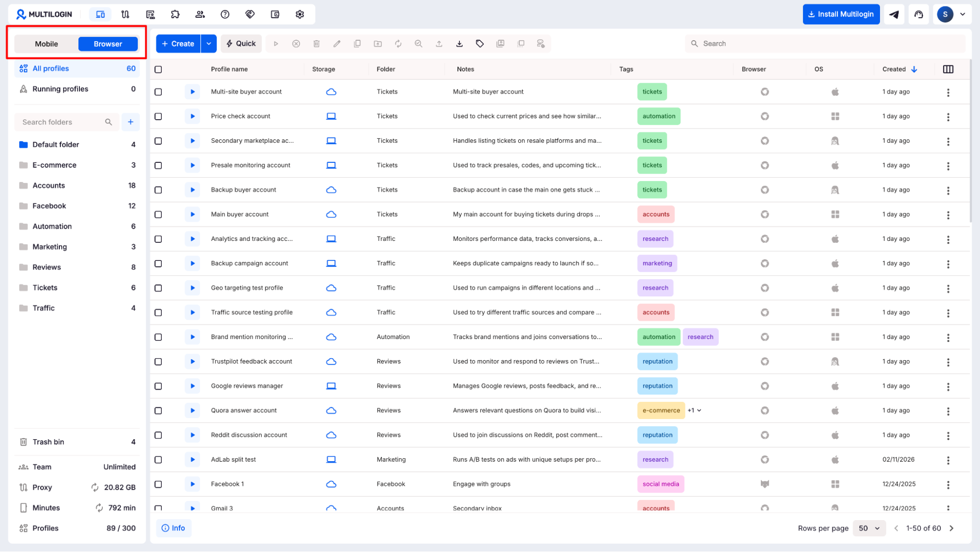Image resolution: width=980 pixels, height=552 pixels.
Task: Click the Install Multilogin button
Action: (841, 14)
